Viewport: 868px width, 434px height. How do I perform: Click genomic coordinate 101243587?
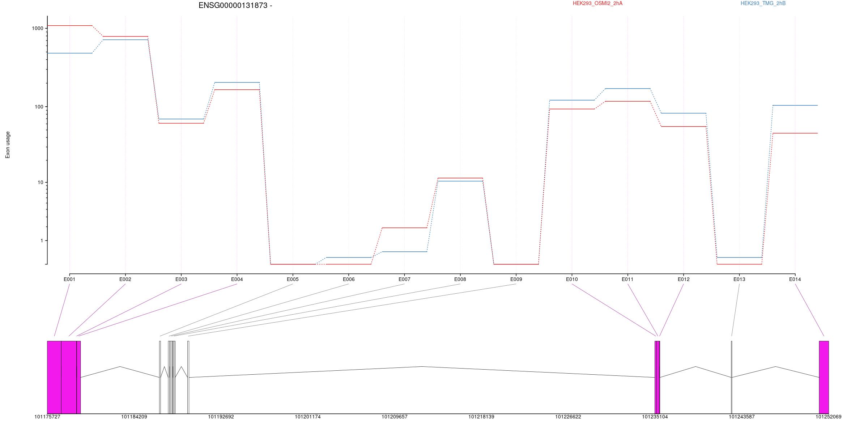coord(742,417)
